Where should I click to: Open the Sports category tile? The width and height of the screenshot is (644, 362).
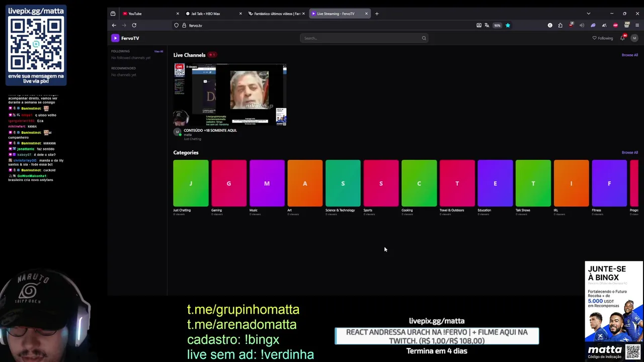click(x=381, y=184)
